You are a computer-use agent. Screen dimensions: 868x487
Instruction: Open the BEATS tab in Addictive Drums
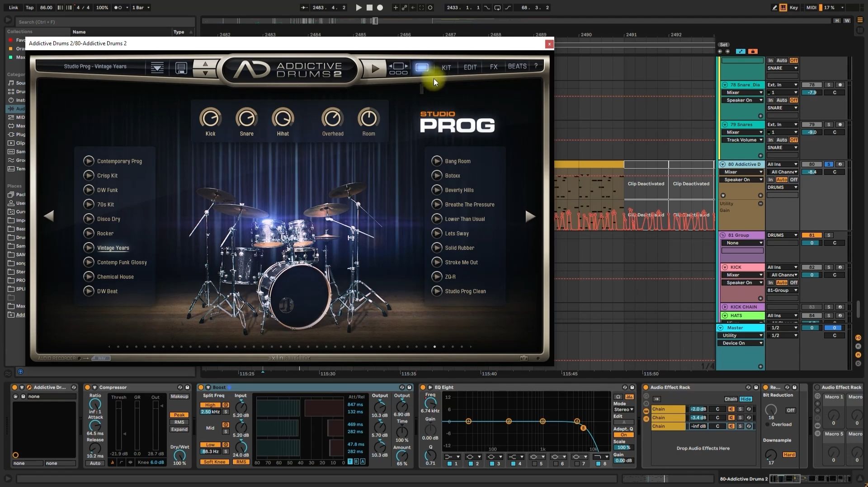click(516, 66)
